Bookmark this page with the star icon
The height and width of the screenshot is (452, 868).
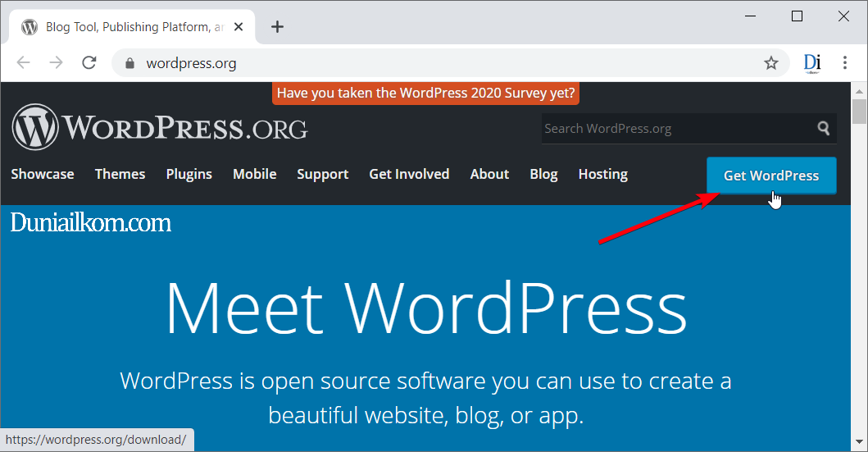[x=771, y=63]
